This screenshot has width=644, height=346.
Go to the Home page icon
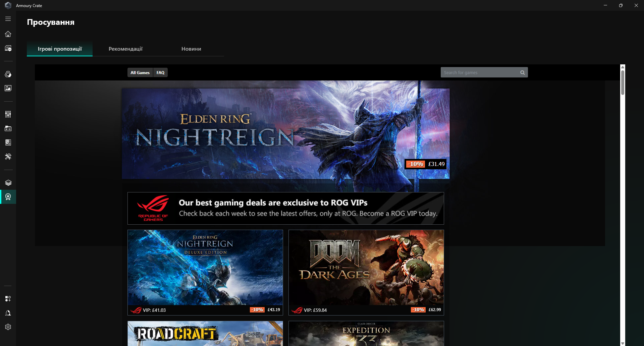[8, 34]
